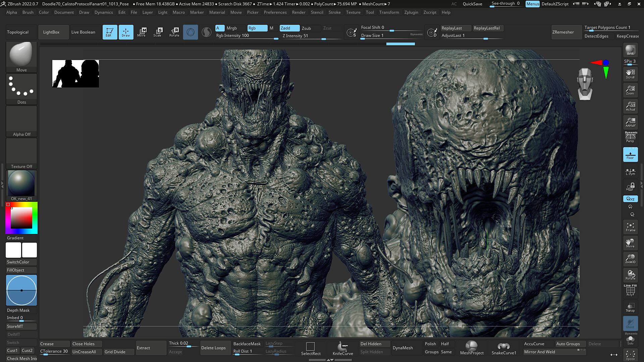Select the Scale gizmo icon
644x362 pixels.
pyautogui.click(x=158, y=32)
